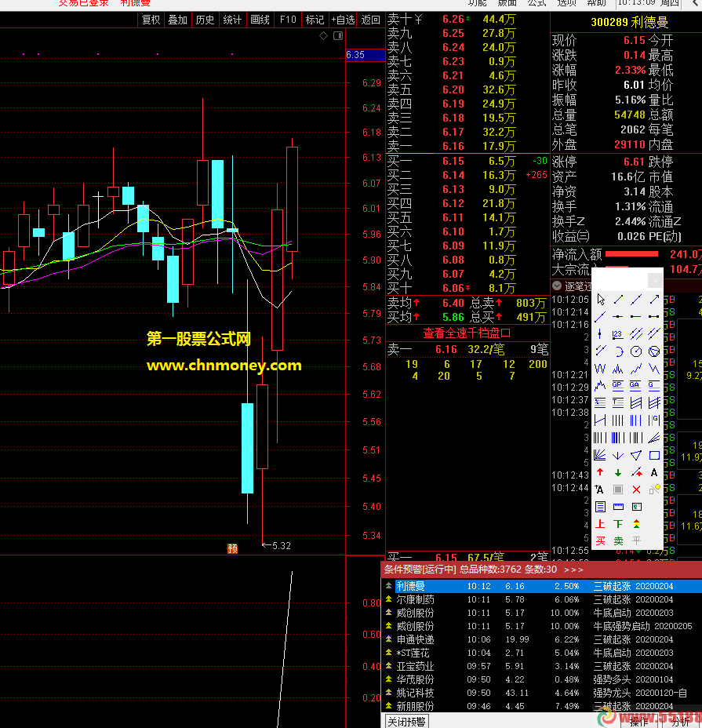Select the GA golden ratio tool
The image size is (702, 728).
tap(636, 385)
